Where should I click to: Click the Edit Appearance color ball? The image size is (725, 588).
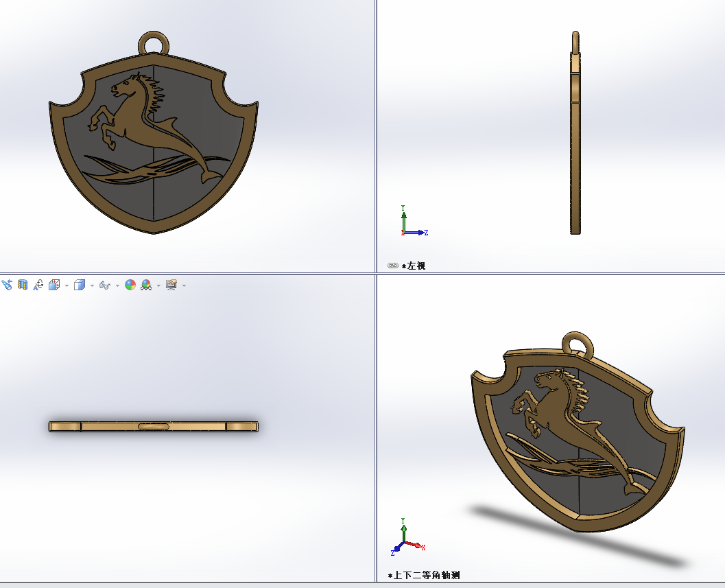pyautogui.click(x=130, y=285)
